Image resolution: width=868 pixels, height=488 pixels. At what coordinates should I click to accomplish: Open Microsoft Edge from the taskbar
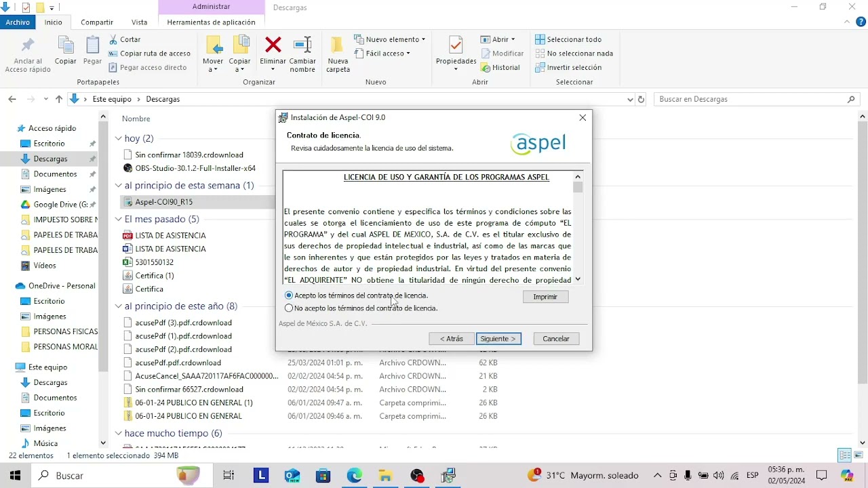(x=355, y=476)
